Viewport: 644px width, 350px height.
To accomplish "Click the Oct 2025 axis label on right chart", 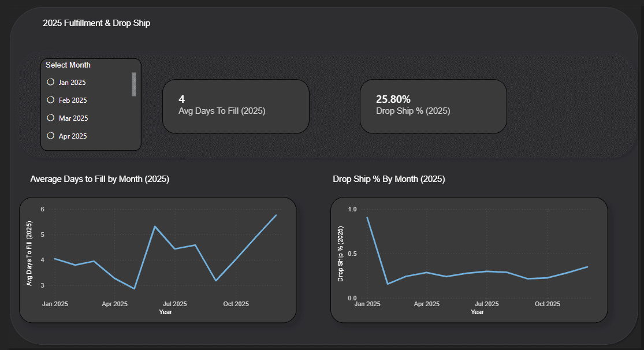I will click(547, 304).
